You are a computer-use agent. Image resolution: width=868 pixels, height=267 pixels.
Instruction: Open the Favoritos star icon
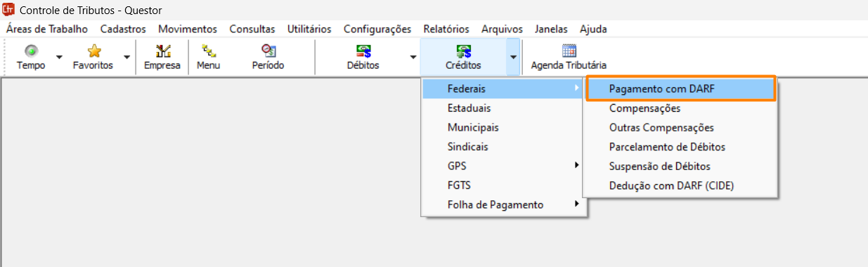pyautogui.click(x=93, y=51)
